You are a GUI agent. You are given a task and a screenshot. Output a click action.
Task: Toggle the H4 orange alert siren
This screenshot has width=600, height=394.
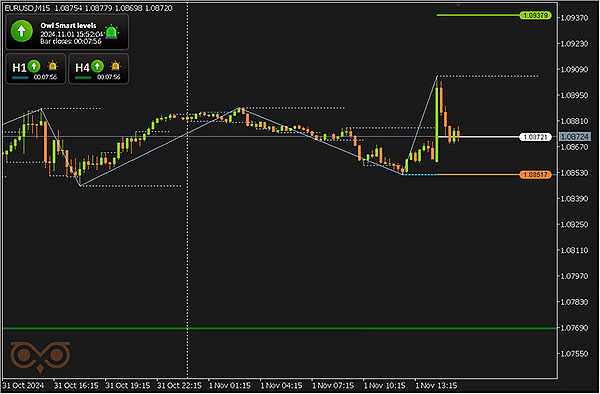(115, 66)
